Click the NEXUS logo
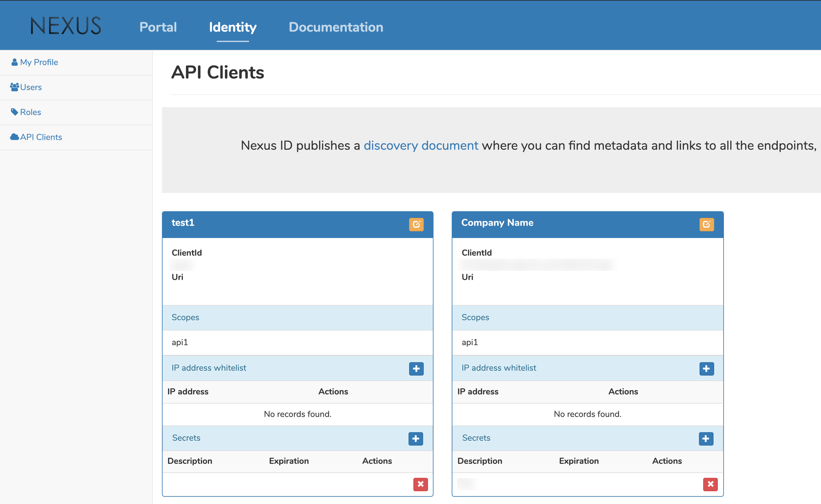 (x=66, y=26)
